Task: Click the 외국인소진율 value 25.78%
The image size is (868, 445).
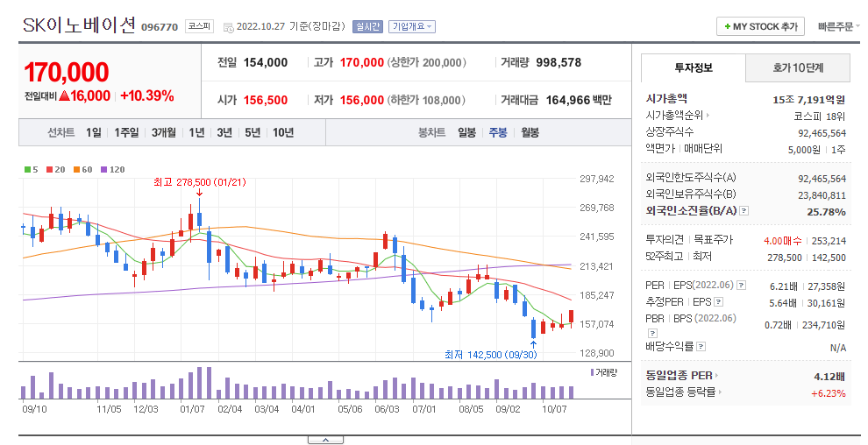Action: click(826, 212)
